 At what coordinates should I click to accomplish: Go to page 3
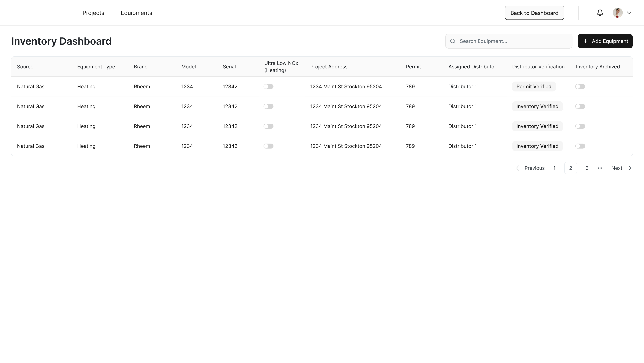[x=587, y=168]
